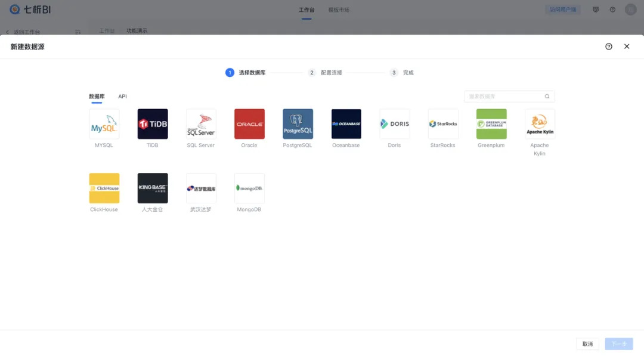Click step 2 配置连接 indicator
Viewport: 644px width, 356px height.
tap(325, 73)
